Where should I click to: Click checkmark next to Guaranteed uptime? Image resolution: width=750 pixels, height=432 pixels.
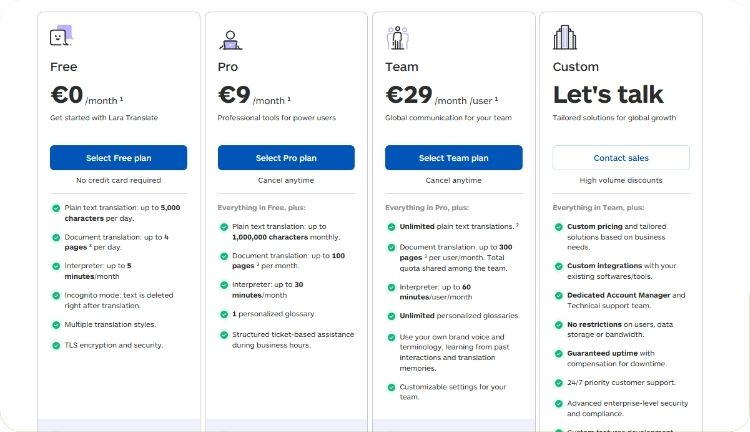click(559, 354)
